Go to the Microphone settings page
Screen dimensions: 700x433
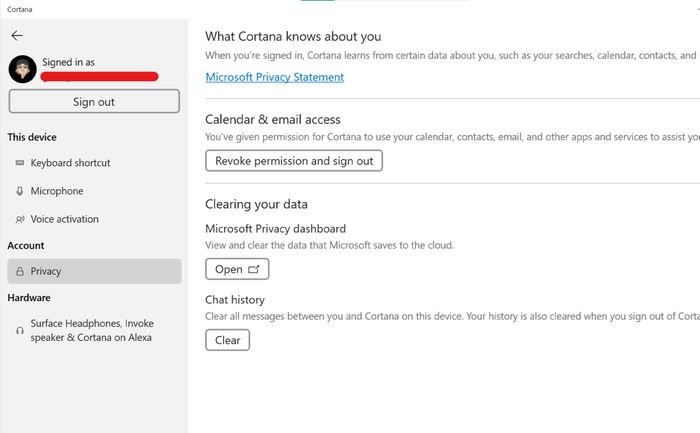tap(57, 191)
